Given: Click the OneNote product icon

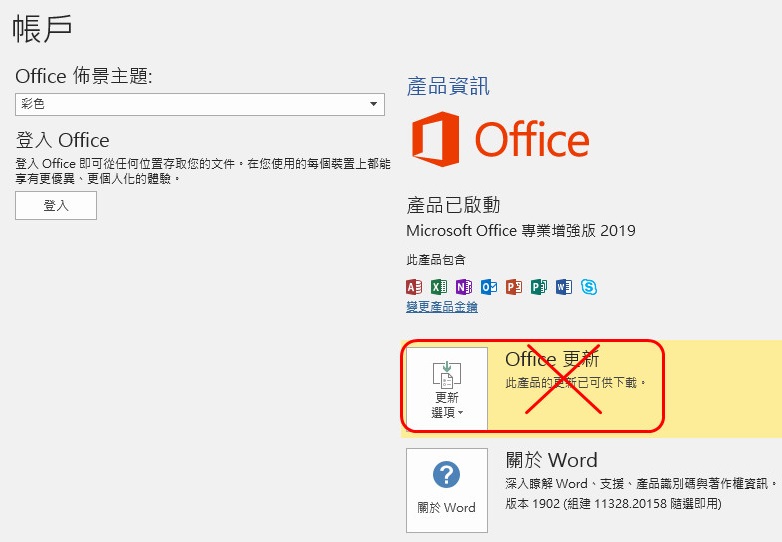Looking at the screenshot, I should tap(464, 287).
